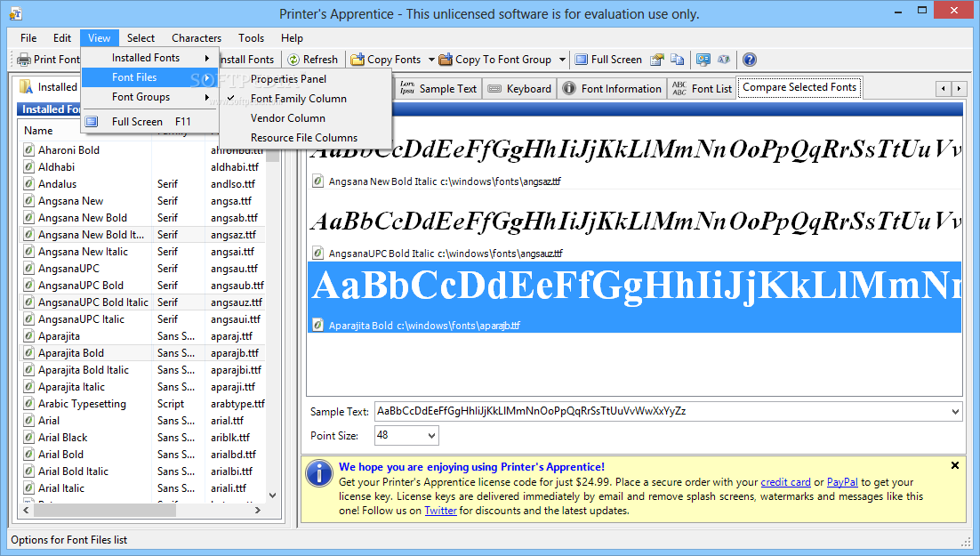
Task: Follow the PayPal link
Action: pyautogui.click(x=842, y=482)
